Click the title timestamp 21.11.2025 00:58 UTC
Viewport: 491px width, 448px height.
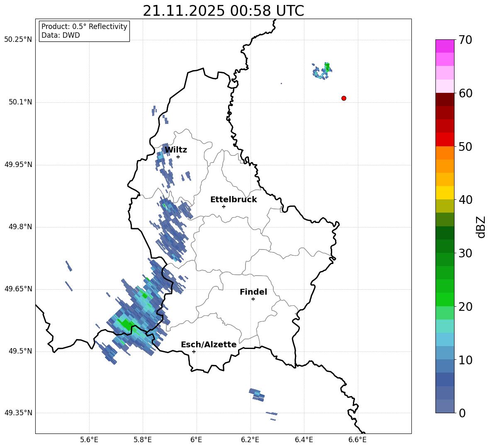click(223, 11)
